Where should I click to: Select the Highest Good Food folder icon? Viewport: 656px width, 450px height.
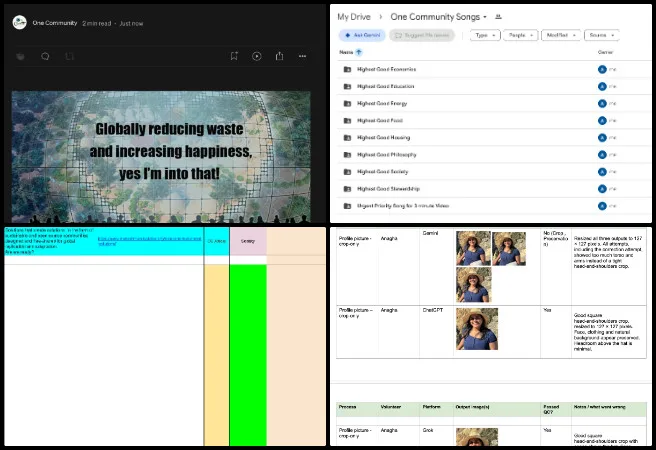coord(347,121)
